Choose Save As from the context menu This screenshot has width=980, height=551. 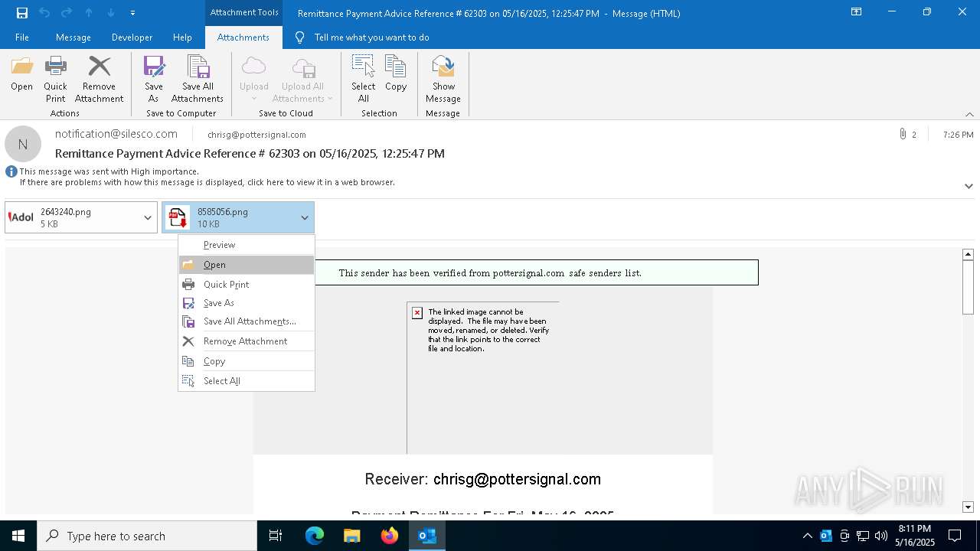[247, 303]
